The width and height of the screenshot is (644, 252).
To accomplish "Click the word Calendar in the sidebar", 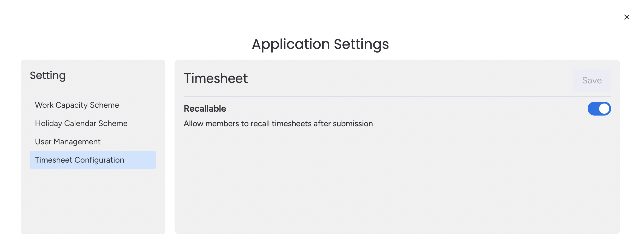I will 80,123.
